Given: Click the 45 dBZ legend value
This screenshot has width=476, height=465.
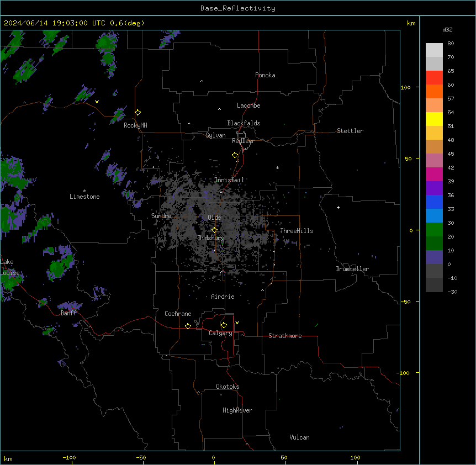Looking at the screenshot, I should (x=451, y=154).
